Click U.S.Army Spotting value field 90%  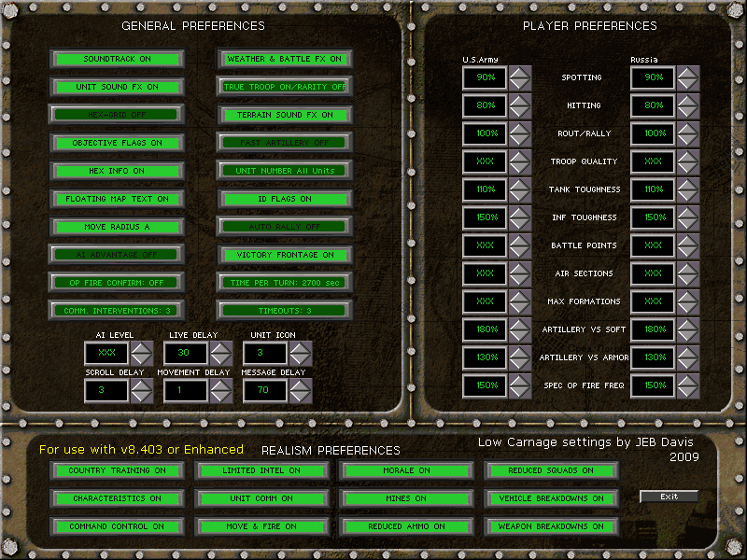click(x=485, y=78)
